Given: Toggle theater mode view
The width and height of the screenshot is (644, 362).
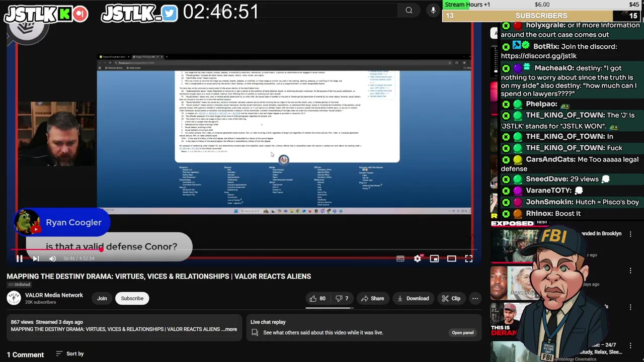Looking at the screenshot, I should pyautogui.click(x=451, y=258).
